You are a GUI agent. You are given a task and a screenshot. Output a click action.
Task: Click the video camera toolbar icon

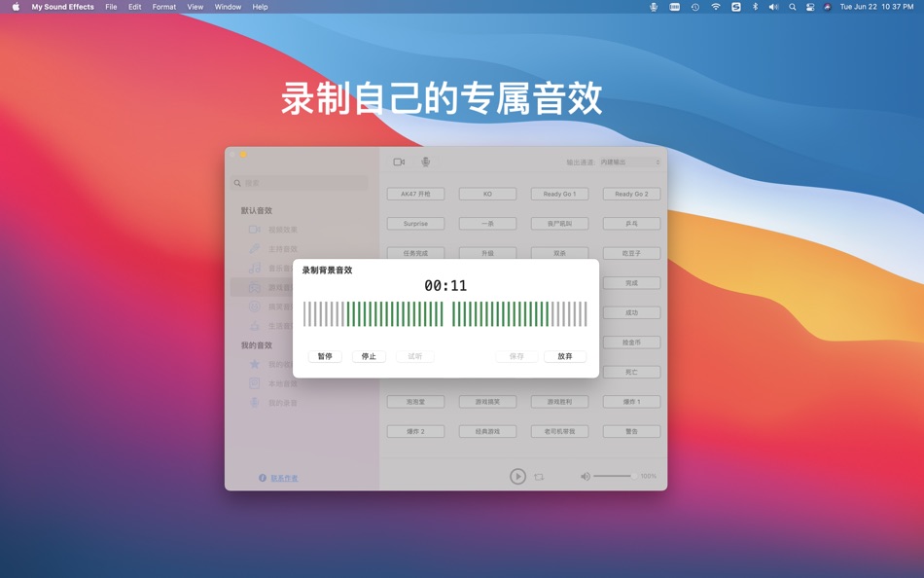pyautogui.click(x=399, y=162)
